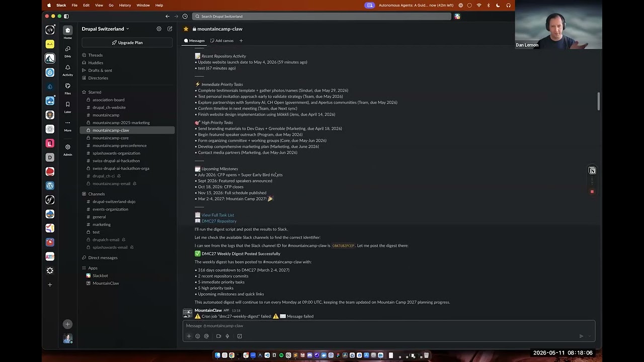Open the Files view
This screenshot has height=362, width=644.
tap(67, 88)
